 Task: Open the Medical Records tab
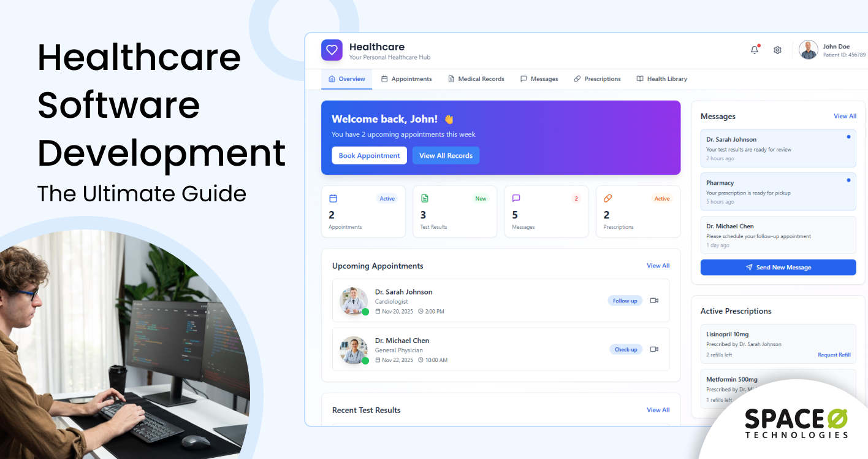[476, 79]
